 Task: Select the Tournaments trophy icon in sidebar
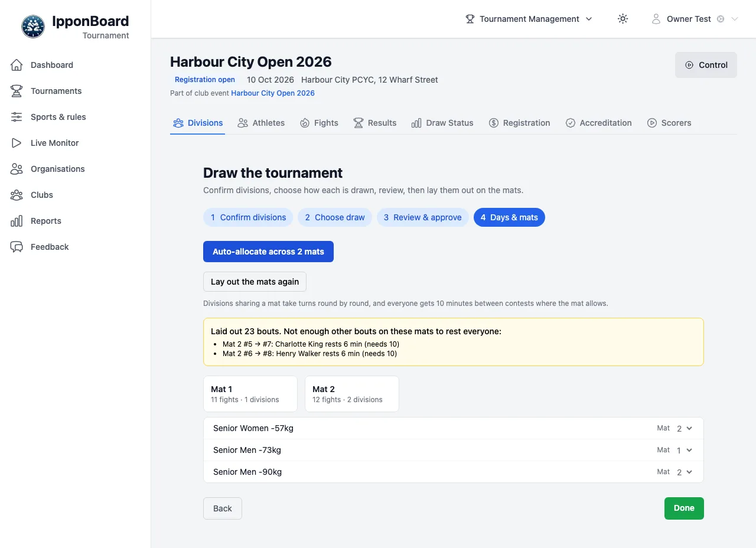(x=17, y=91)
